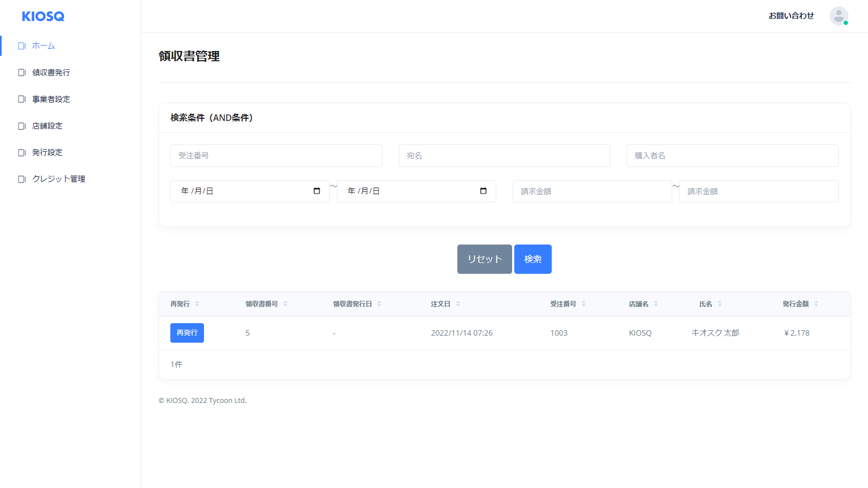Click the 受注番号 value 1003
868x488 pixels.
[559, 333]
